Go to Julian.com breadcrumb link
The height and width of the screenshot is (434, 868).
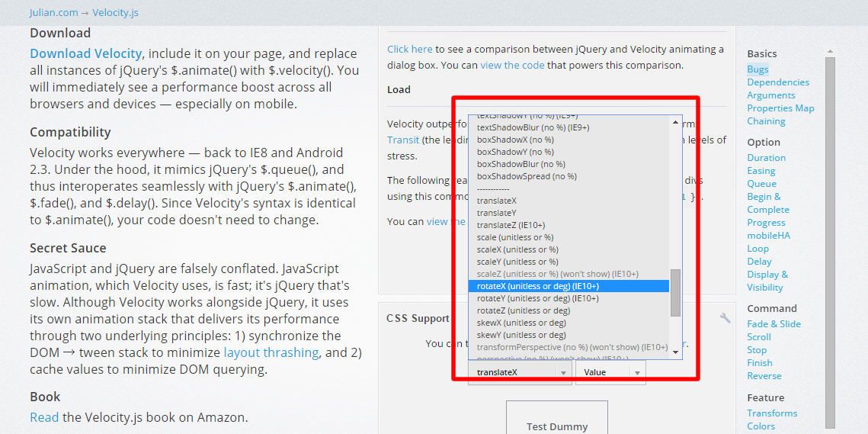pyautogui.click(x=53, y=12)
